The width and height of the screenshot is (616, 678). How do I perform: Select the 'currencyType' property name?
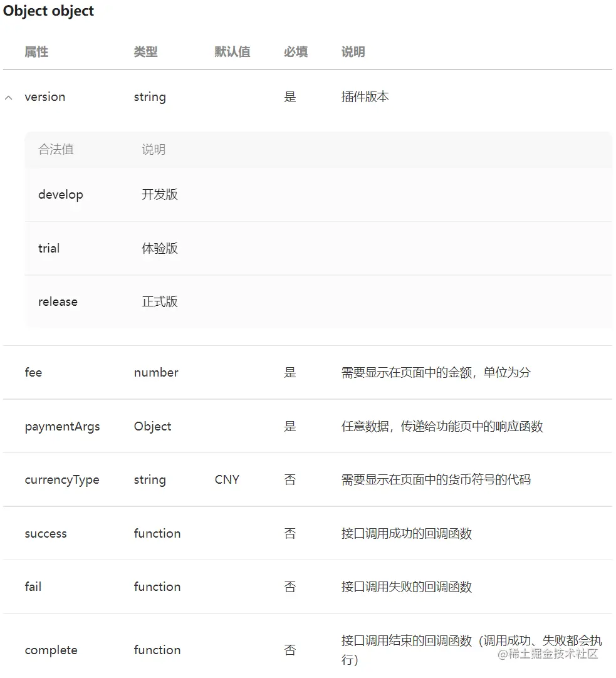pos(62,480)
